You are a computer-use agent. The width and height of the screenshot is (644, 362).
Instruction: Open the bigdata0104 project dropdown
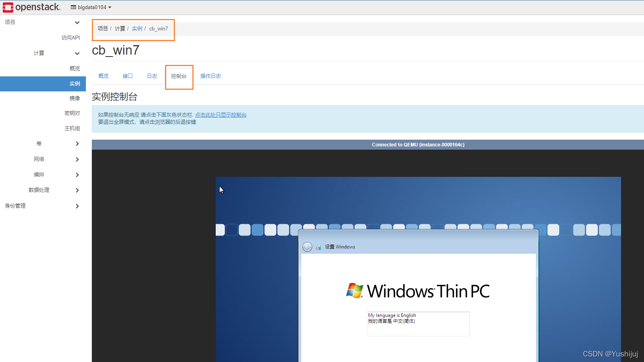coord(91,7)
